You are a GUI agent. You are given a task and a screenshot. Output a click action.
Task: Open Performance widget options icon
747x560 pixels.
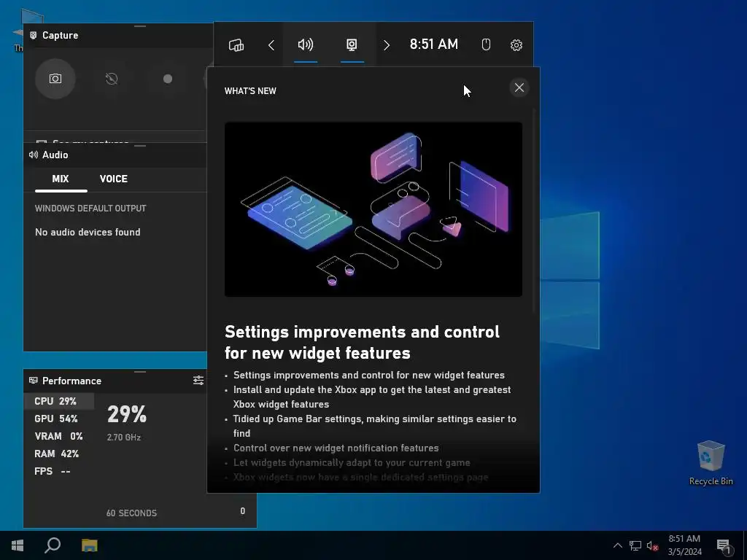(x=198, y=380)
